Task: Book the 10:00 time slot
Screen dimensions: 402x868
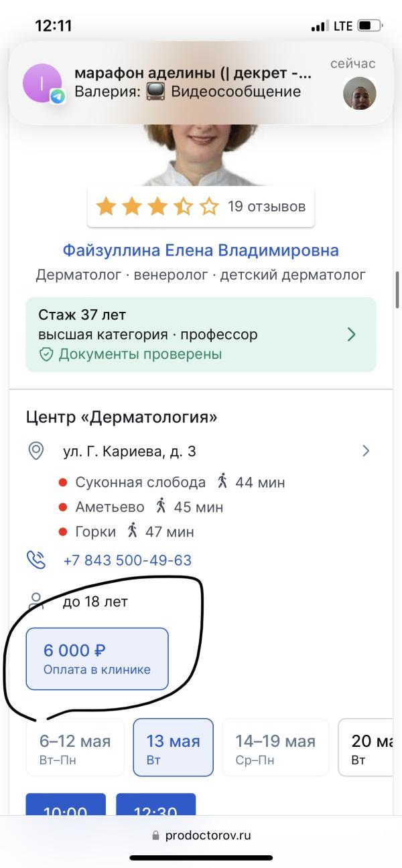Action: (x=66, y=806)
